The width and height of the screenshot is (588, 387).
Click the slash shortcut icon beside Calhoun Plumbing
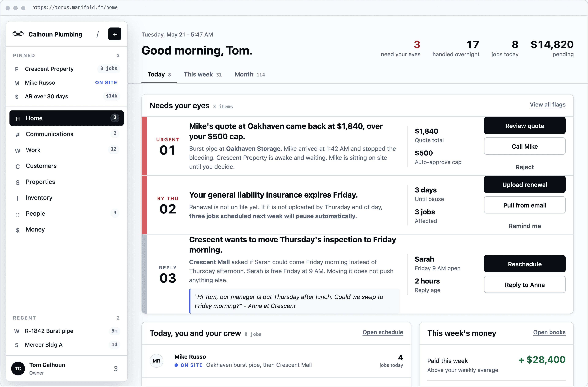click(x=98, y=34)
